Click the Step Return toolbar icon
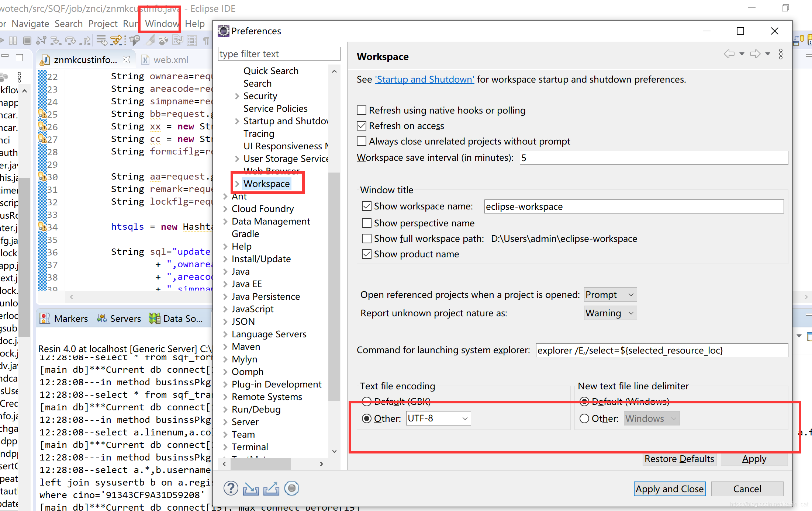Image resolution: width=812 pixels, height=511 pixels. (85, 40)
